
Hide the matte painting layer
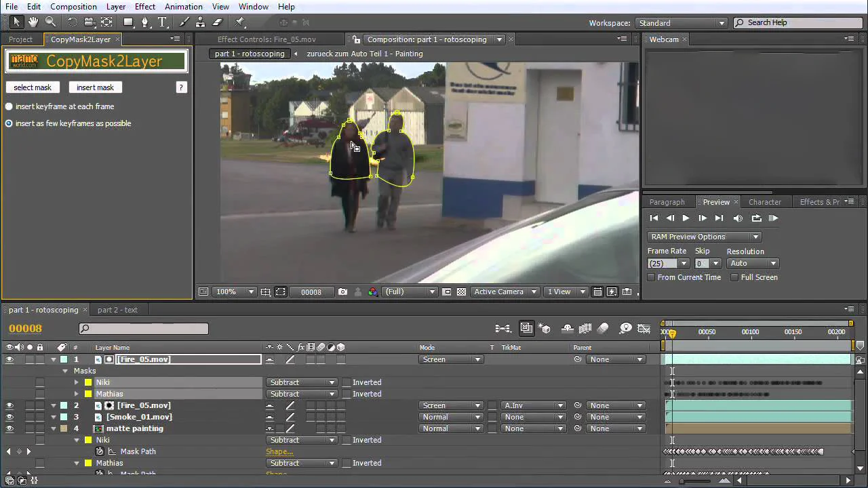(x=9, y=428)
